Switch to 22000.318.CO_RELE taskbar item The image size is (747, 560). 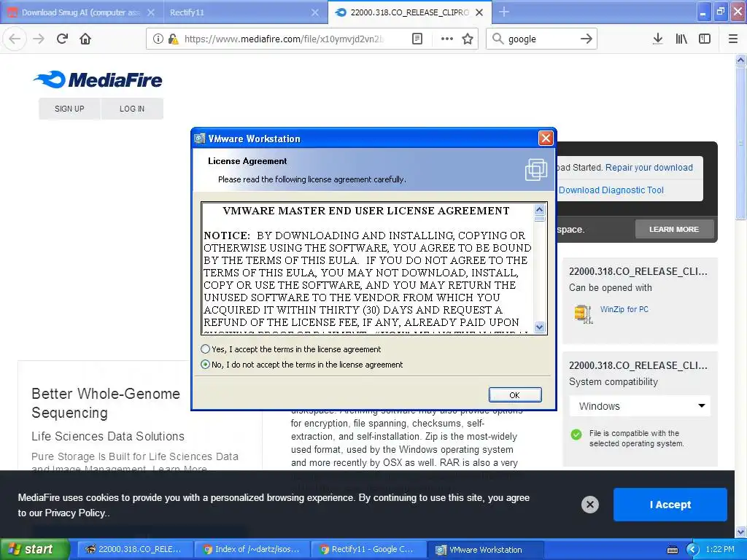click(x=134, y=549)
